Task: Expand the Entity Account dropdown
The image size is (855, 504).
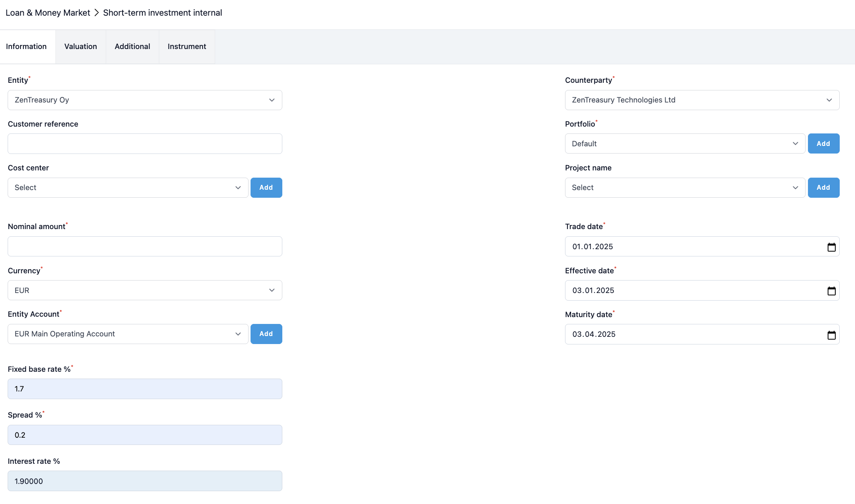Action: coord(127,334)
